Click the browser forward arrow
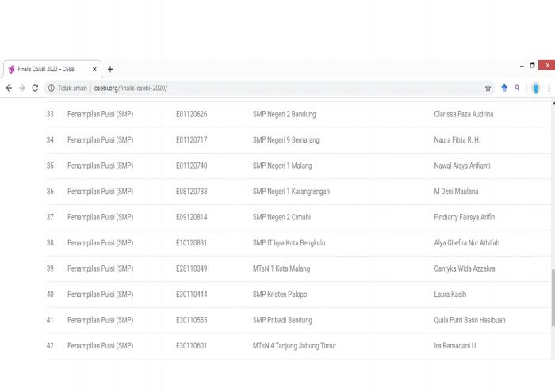555x392 pixels. tap(21, 88)
